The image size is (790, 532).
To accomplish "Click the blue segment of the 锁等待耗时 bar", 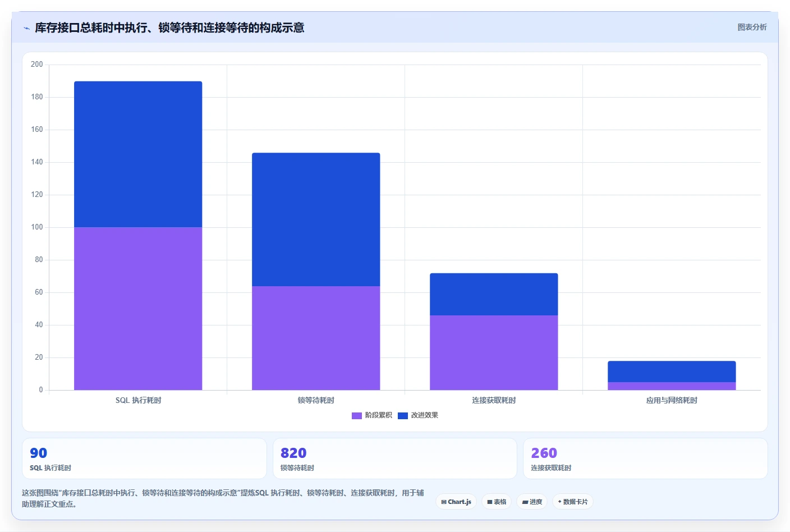I will click(x=316, y=219).
